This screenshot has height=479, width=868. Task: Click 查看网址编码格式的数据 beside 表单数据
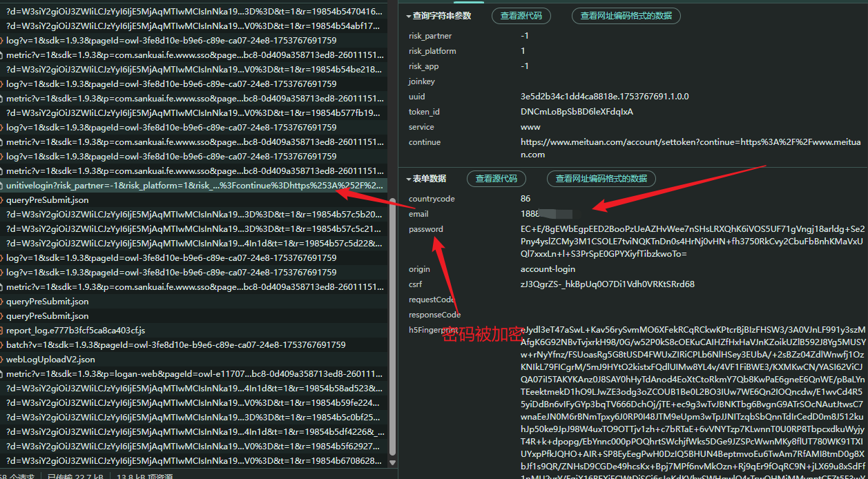[x=601, y=179]
